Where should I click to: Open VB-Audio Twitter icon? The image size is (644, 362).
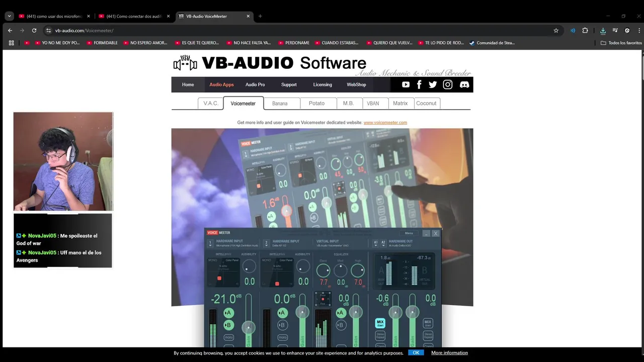click(433, 84)
